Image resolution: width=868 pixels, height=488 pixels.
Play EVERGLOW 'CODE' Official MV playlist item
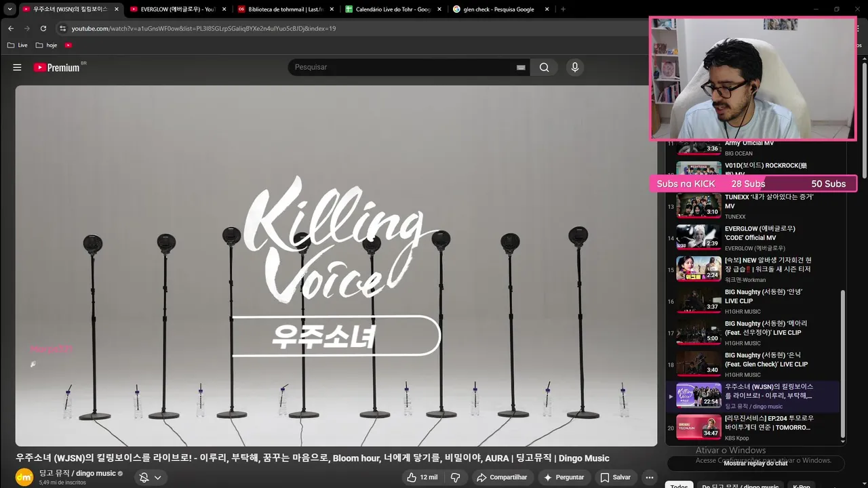pyautogui.click(x=752, y=238)
